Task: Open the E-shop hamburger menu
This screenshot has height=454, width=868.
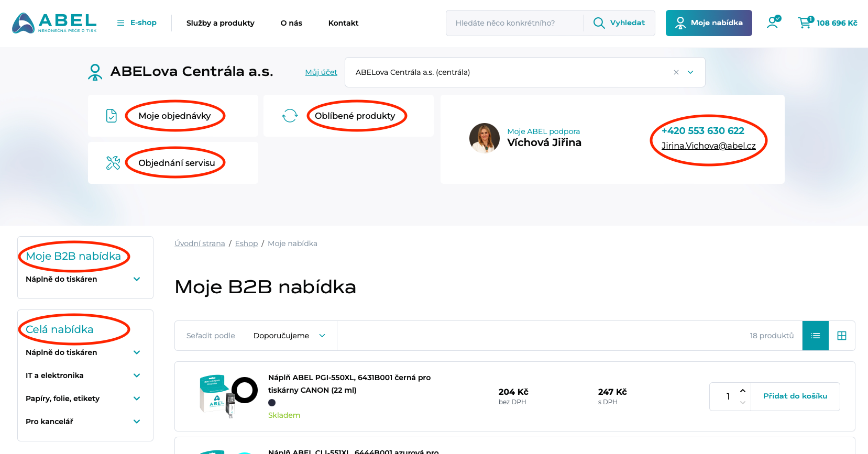Action: [x=137, y=23]
